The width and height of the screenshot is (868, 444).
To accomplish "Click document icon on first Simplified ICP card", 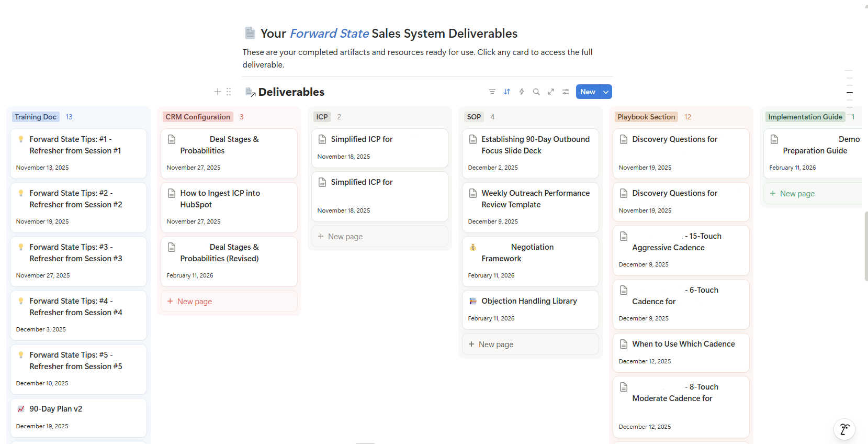I will [322, 139].
